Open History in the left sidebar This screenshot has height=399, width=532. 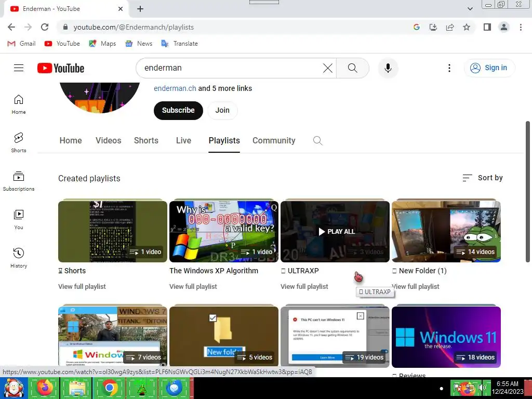(19, 258)
